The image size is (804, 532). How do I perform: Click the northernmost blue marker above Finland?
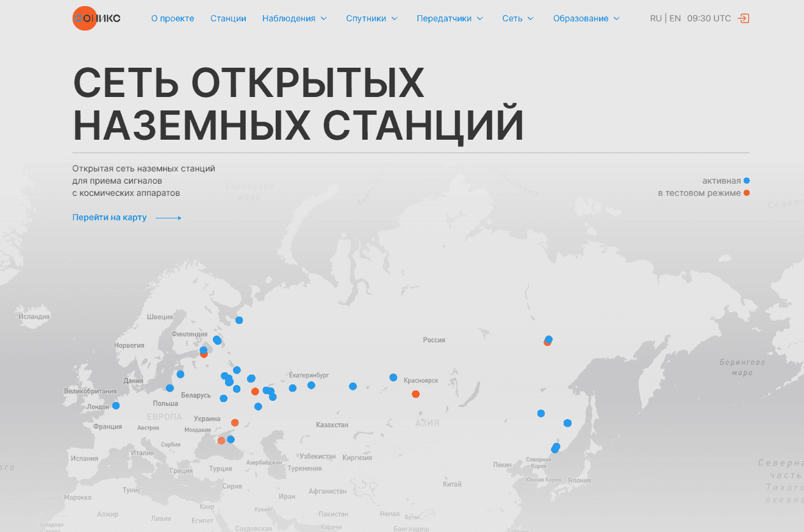coord(239,320)
